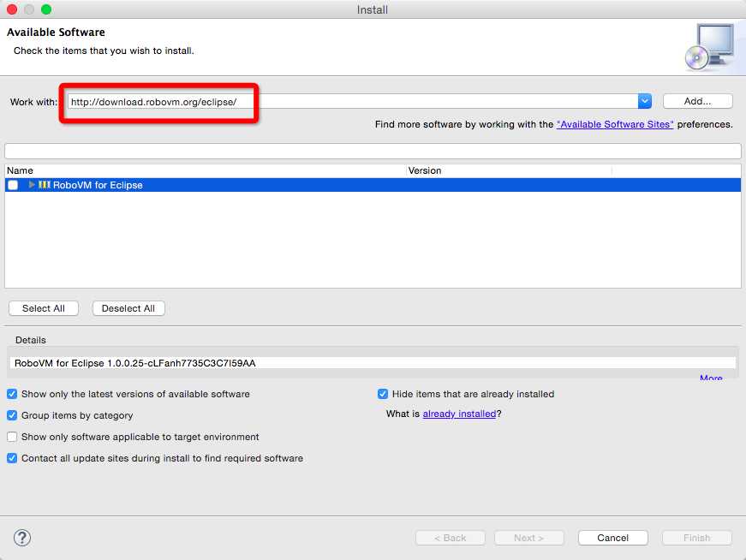The image size is (746, 560).
Task: Click the help question mark icon
Action: pyautogui.click(x=22, y=538)
